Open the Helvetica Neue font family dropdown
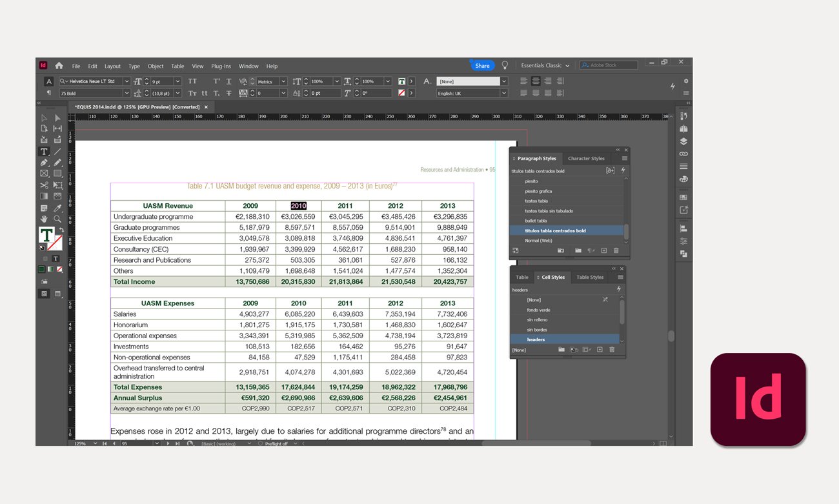 click(126, 81)
